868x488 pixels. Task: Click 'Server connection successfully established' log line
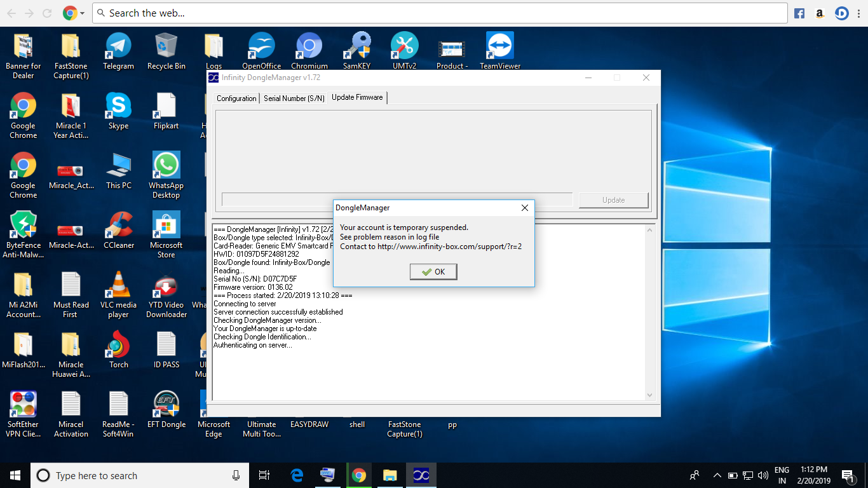[x=278, y=312]
